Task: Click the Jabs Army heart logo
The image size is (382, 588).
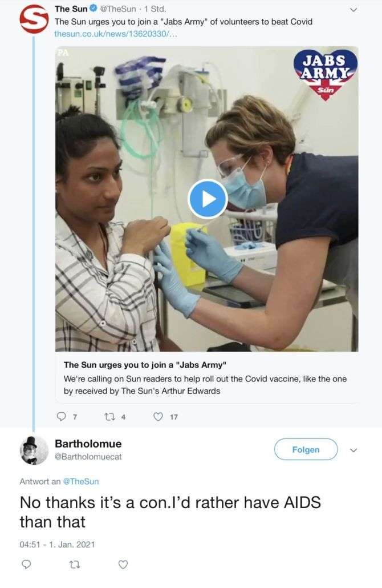Action: [x=325, y=74]
